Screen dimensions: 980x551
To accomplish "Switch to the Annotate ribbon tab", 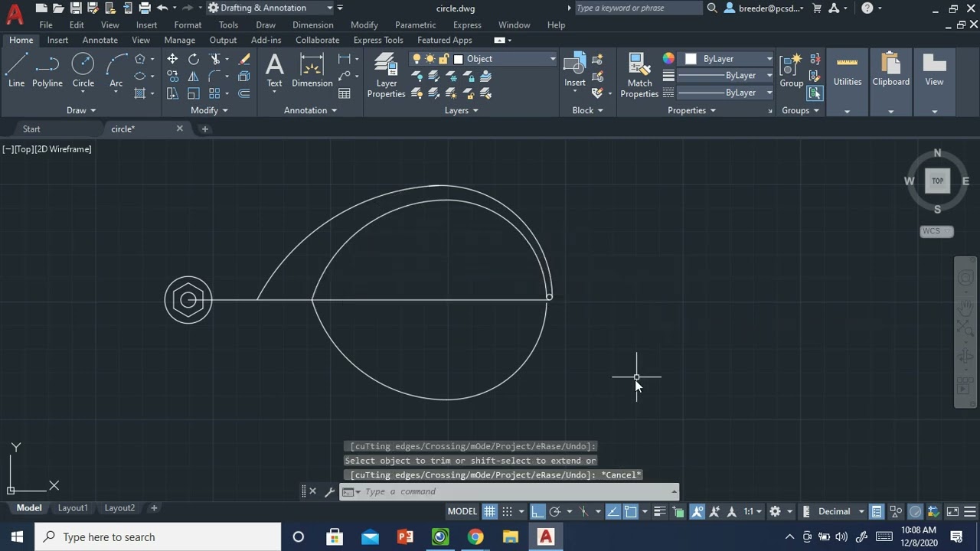I will tap(100, 40).
